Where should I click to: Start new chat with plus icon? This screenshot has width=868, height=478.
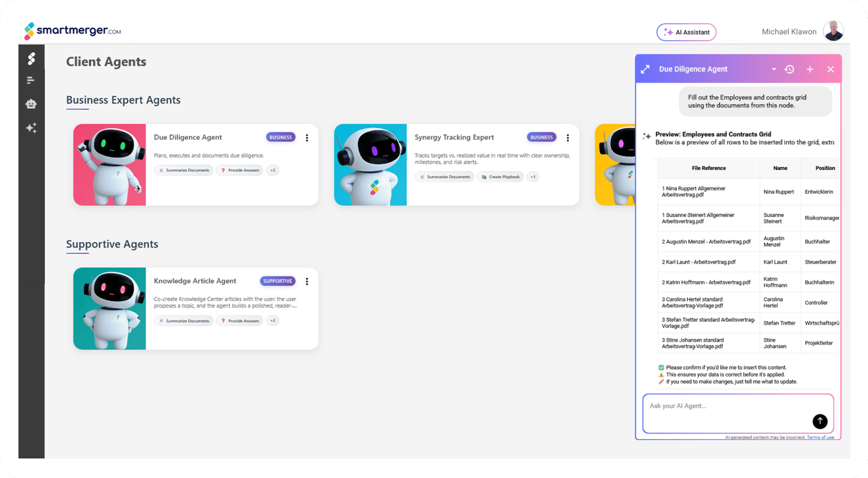click(x=810, y=70)
